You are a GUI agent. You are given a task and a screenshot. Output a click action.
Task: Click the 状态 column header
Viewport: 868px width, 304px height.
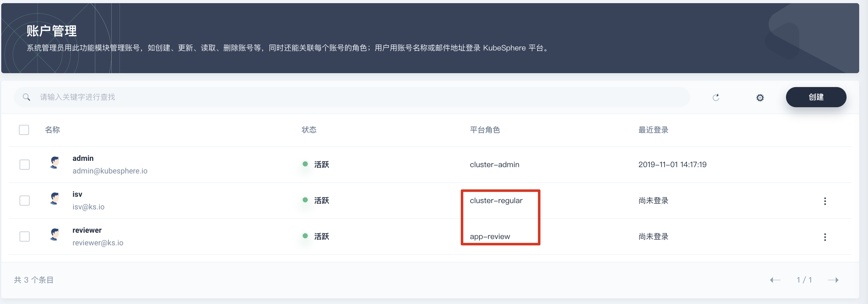(x=309, y=130)
